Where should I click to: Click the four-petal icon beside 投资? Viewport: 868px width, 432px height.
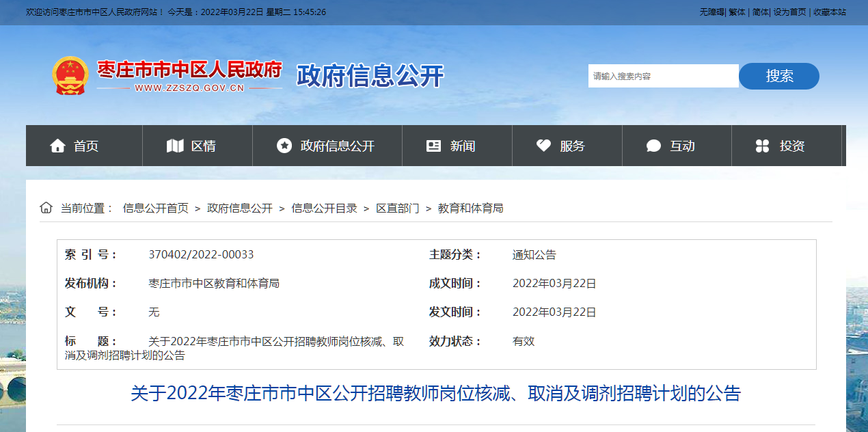(763, 146)
